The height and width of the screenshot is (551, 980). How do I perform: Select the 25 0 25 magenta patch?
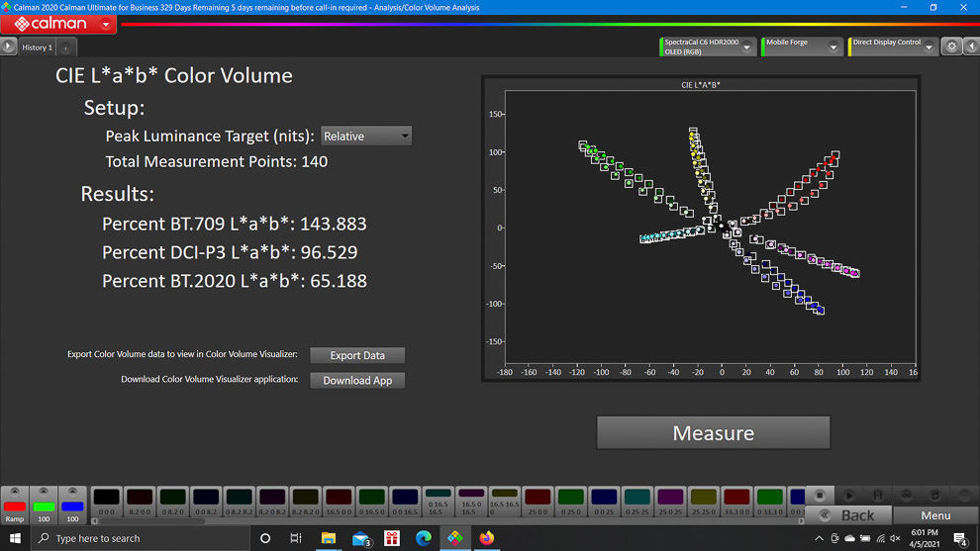point(670,501)
